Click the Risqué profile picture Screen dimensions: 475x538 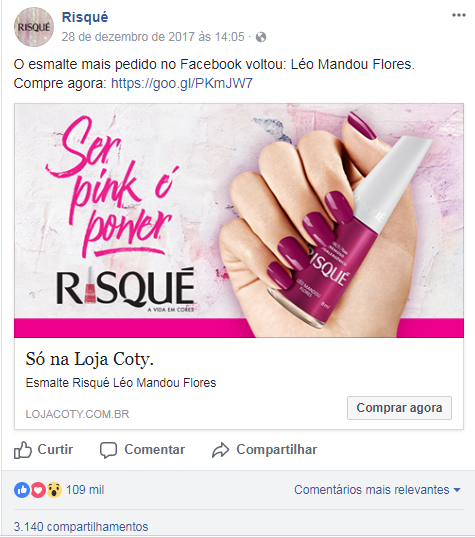click(x=34, y=27)
